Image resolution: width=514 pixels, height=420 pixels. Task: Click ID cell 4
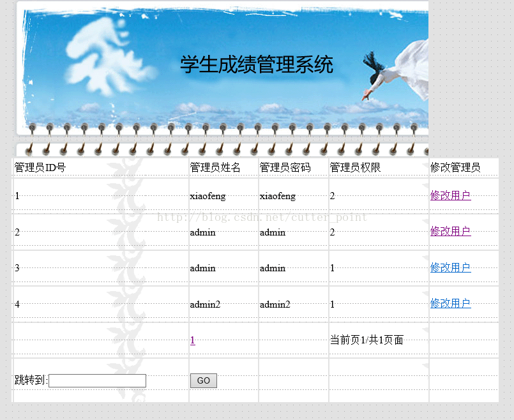click(17, 304)
